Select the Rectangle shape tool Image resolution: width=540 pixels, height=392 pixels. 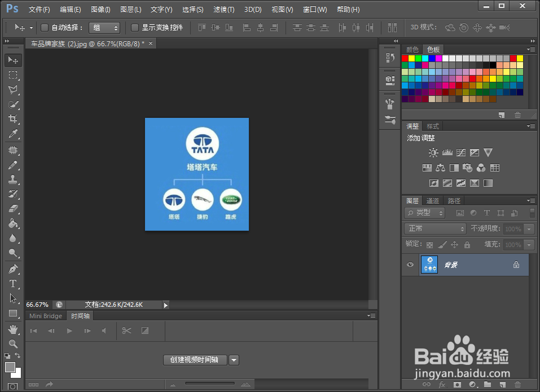click(13, 313)
